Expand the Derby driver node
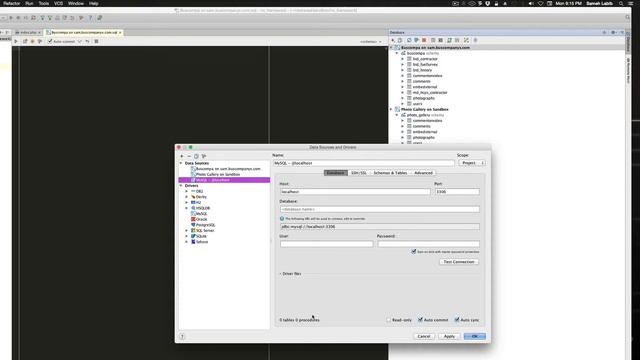The height and width of the screenshot is (360, 640). tap(187, 197)
